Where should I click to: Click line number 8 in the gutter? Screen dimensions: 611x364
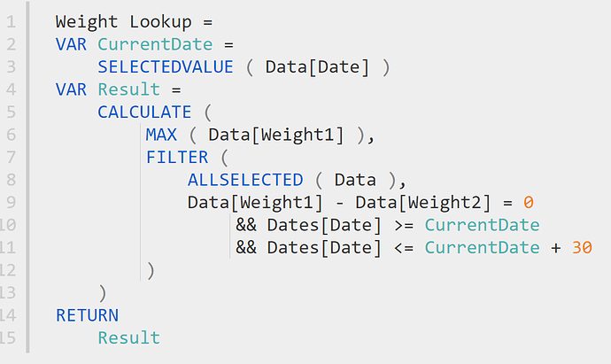pyautogui.click(x=12, y=180)
